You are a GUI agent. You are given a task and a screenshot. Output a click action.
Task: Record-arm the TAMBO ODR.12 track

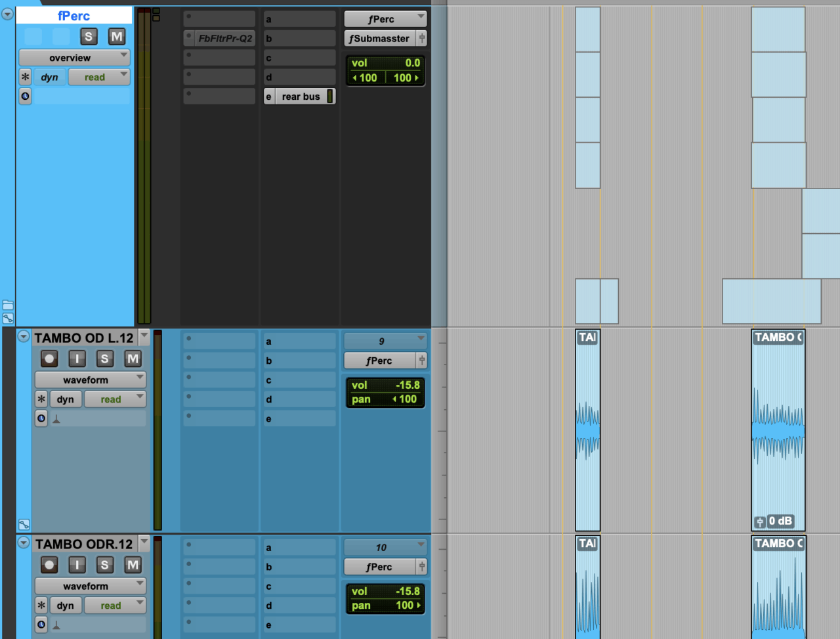pos(49,565)
